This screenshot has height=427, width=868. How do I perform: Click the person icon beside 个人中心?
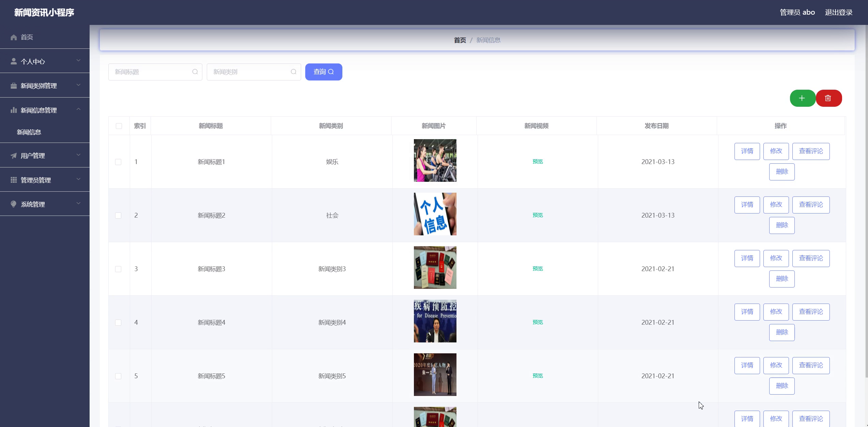(x=14, y=61)
